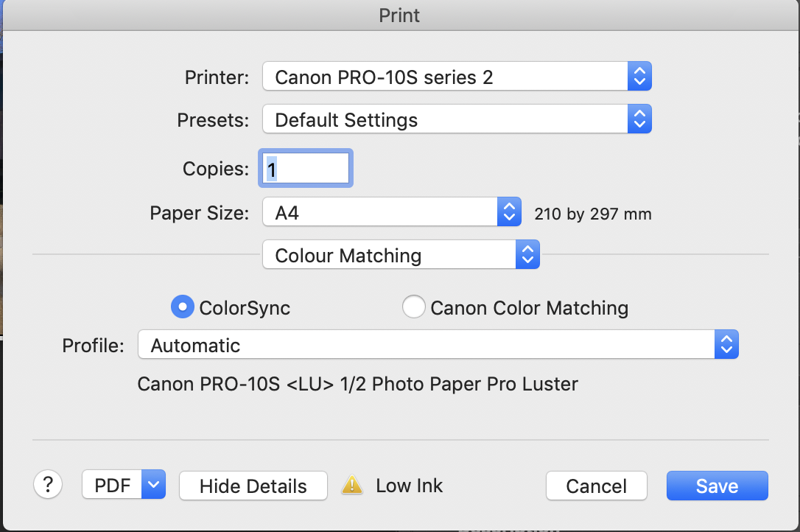Click the Low Ink warning triangle icon
The height and width of the screenshot is (532, 800).
(x=352, y=485)
